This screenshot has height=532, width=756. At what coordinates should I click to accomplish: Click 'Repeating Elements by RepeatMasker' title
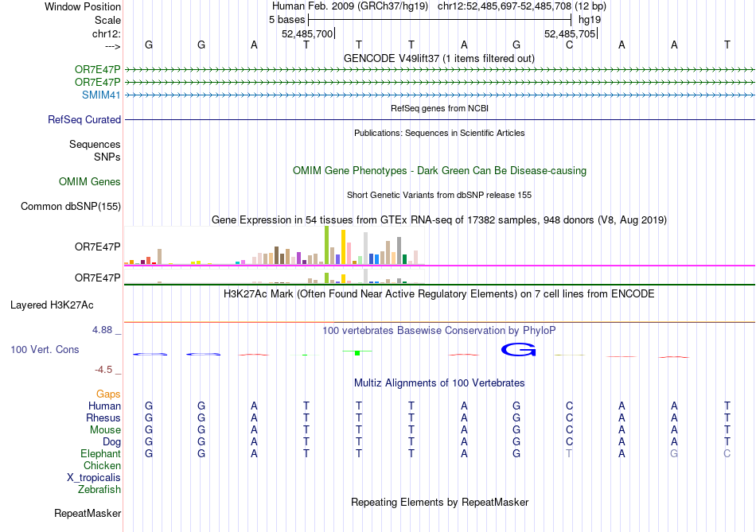coord(439,502)
